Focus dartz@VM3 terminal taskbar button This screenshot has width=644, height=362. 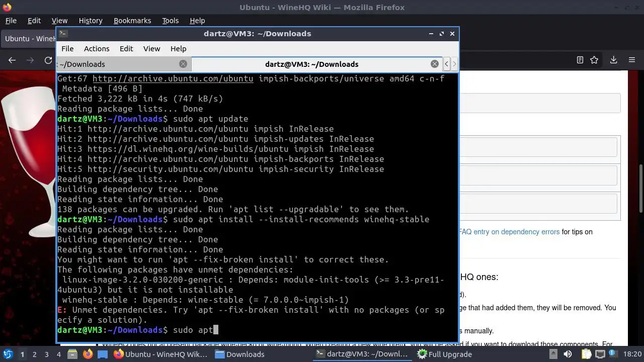coord(362,354)
